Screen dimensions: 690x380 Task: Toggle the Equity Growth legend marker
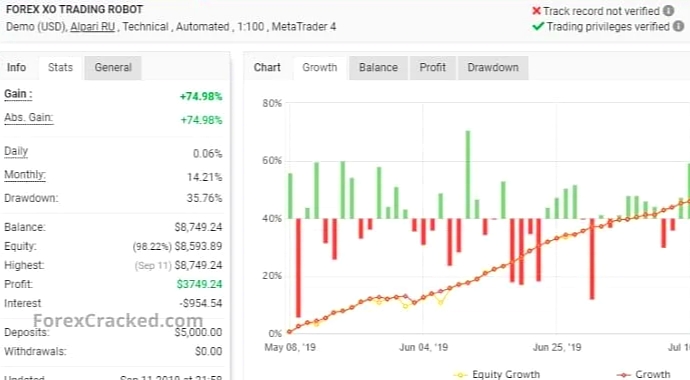tap(460, 375)
